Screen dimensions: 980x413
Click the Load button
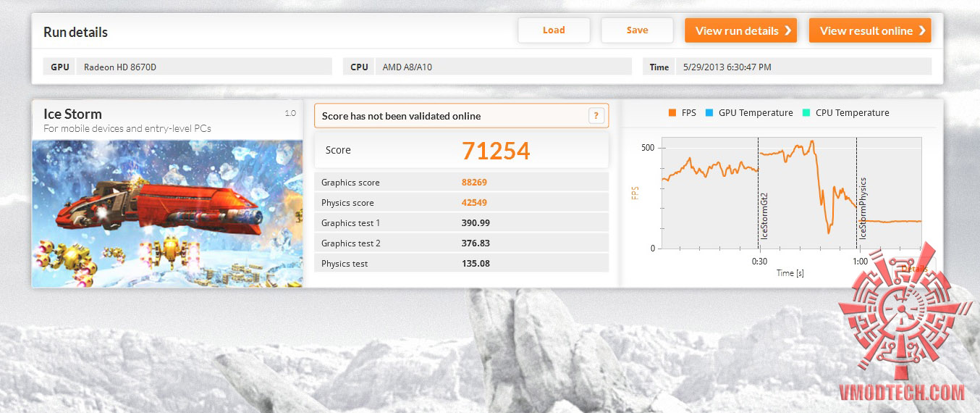554,30
